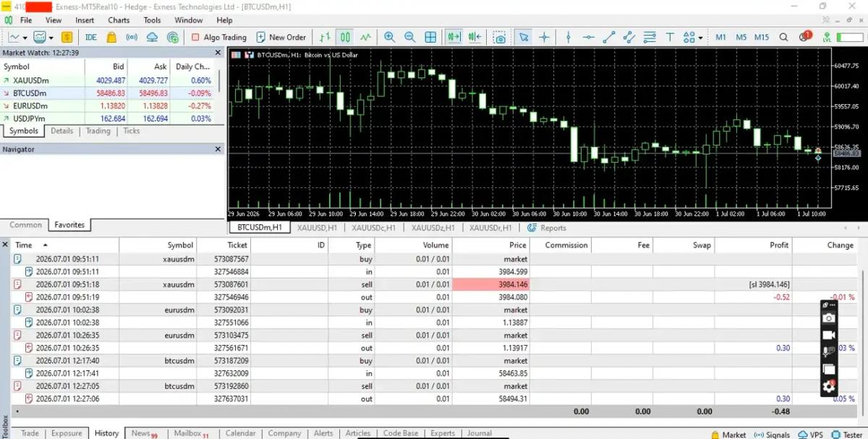Open the Trade tab in Toolbox
The image size is (868, 439).
pyautogui.click(x=30, y=433)
